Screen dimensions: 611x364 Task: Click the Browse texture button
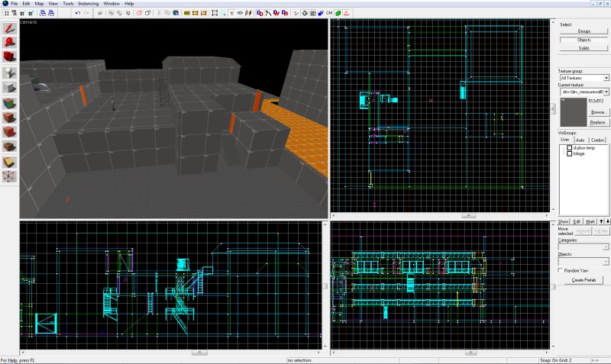(x=598, y=112)
